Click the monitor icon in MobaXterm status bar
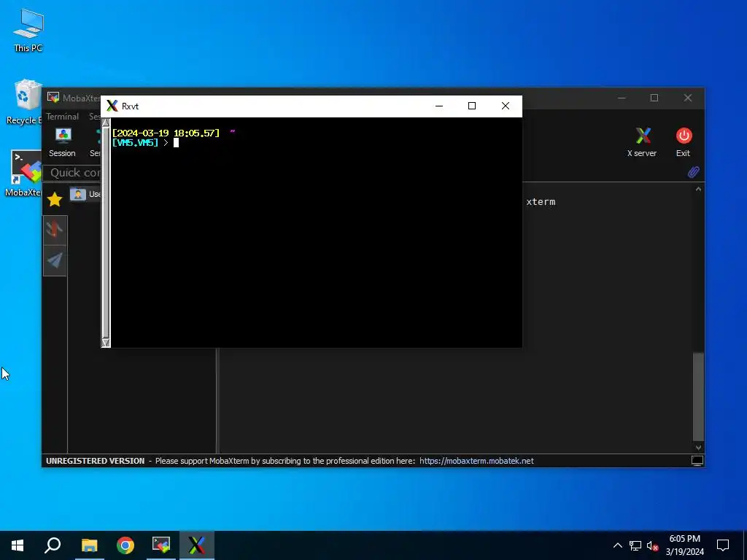This screenshot has height=560, width=747. (697, 461)
